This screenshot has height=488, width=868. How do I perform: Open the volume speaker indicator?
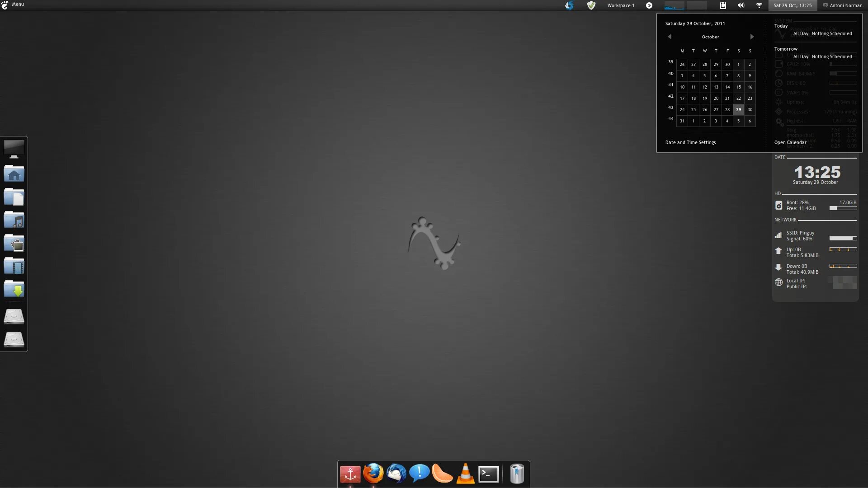tap(741, 5)
